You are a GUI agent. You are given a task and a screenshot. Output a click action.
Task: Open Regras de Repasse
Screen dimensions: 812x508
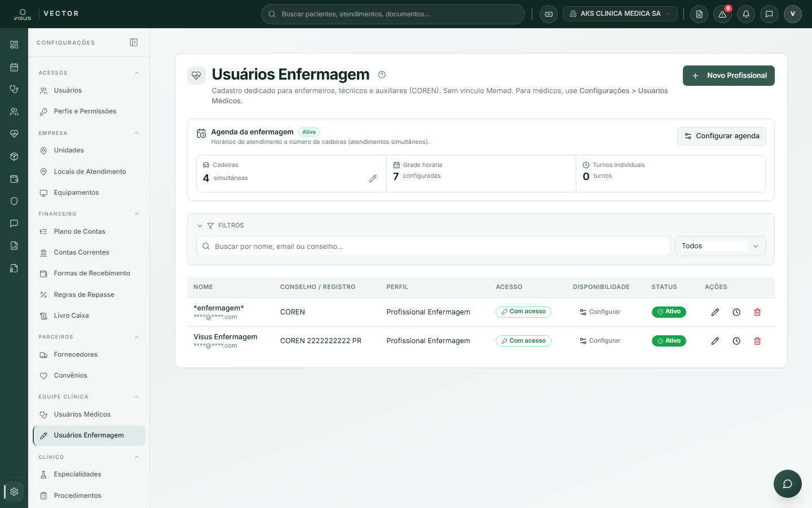89,295
